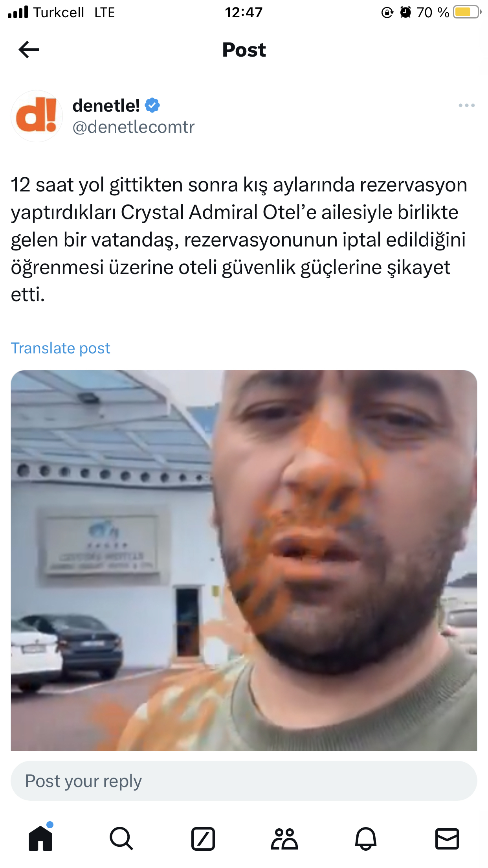Focus the Post your reply field

244,781
